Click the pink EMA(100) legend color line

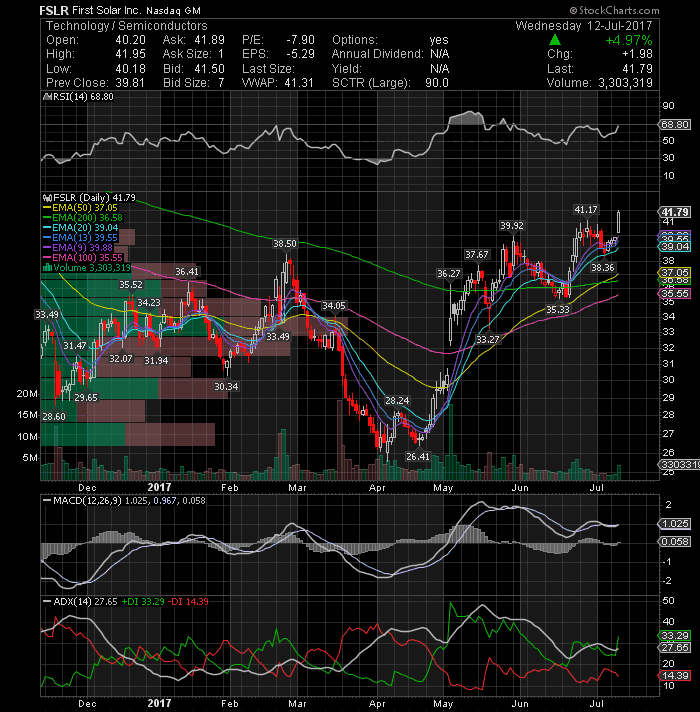click(47, 257)
